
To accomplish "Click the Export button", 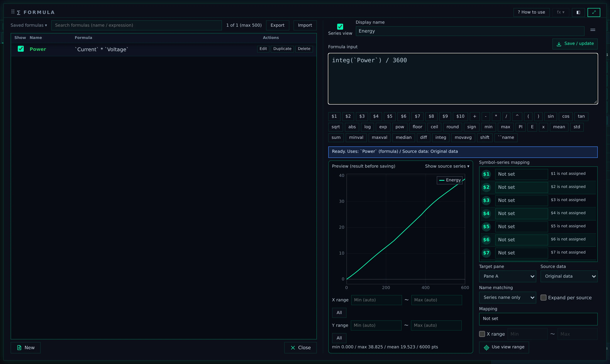I will click(277, 25).
